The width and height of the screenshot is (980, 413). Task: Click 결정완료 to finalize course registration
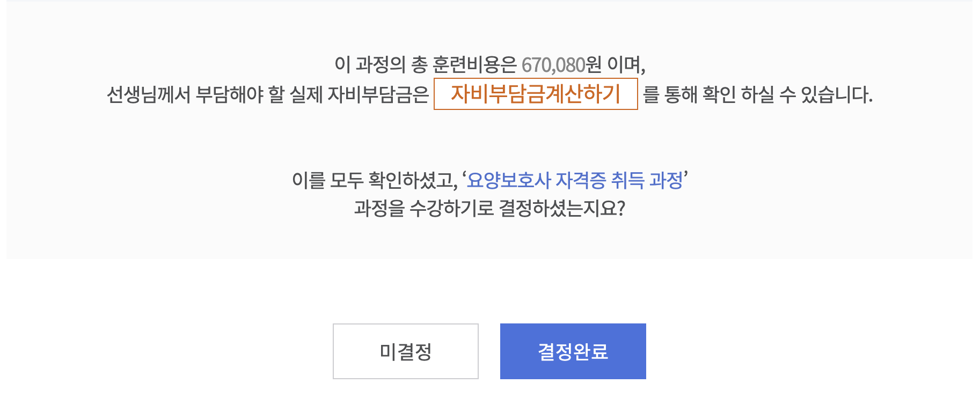[x=573, y=351]
